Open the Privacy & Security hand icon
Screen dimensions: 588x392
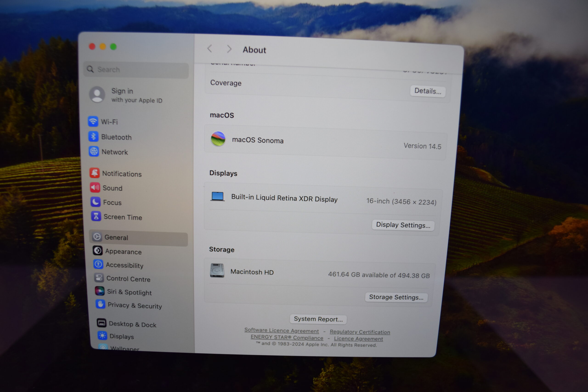pyautogui.click(x=101, y=304)
